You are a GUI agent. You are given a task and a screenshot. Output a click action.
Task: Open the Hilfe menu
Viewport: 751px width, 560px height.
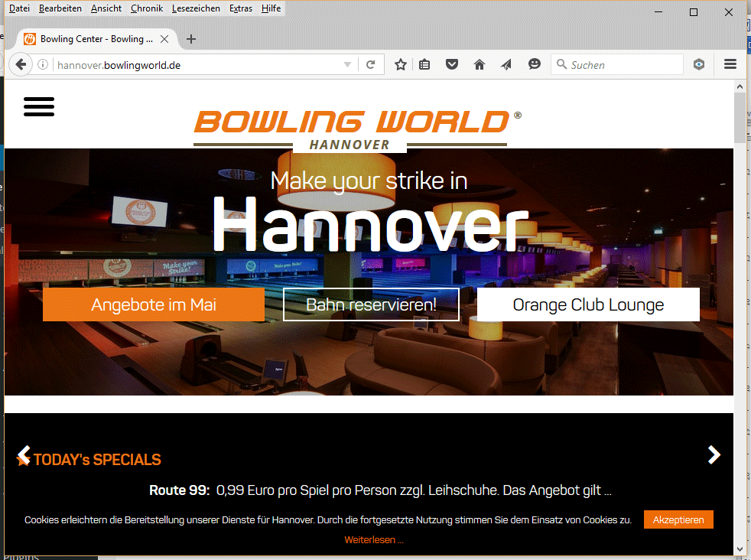point(271,8)
